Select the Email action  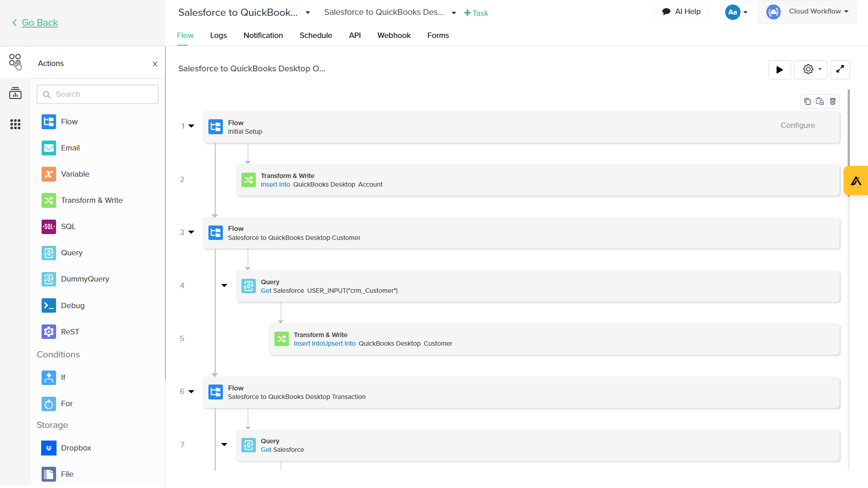[x=71, y=148]
